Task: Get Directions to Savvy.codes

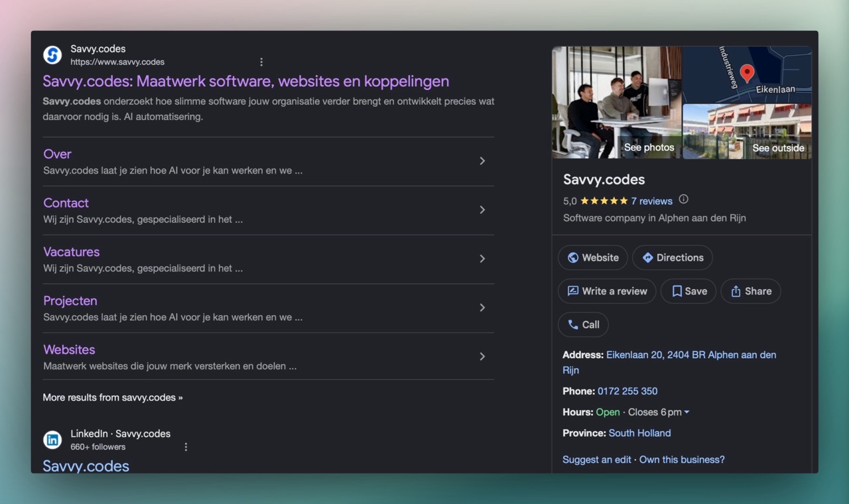Action: click(x=673, y=257)
